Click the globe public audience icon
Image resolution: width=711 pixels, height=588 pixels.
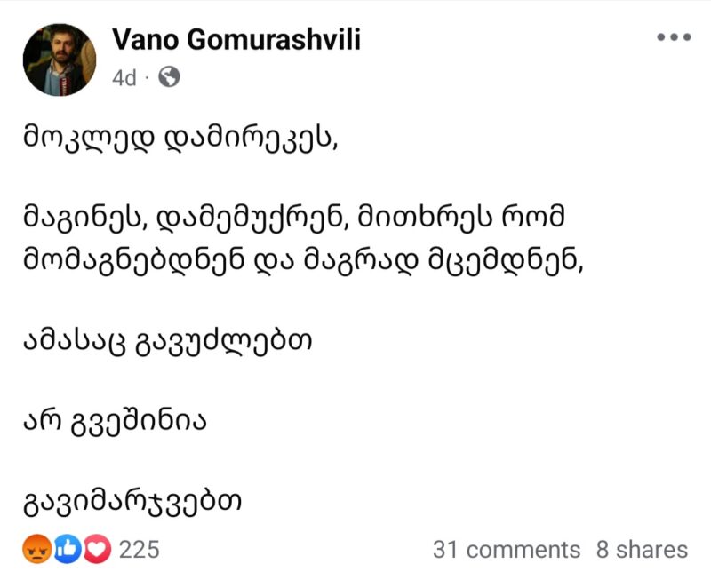click(x=169, y=78)
